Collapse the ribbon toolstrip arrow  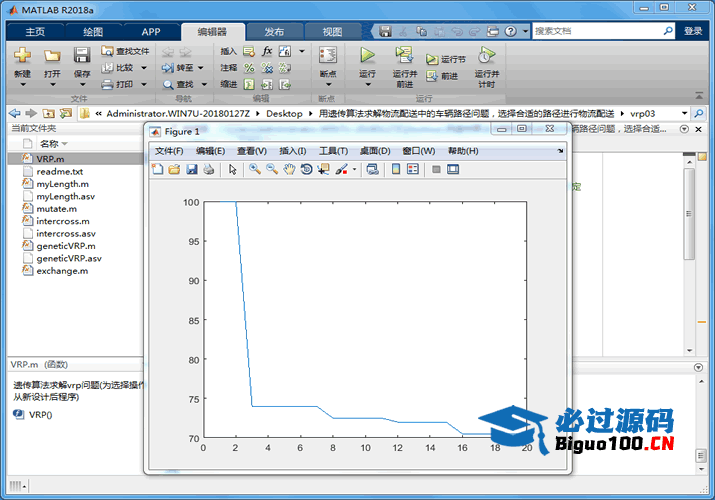coord(699,95)
